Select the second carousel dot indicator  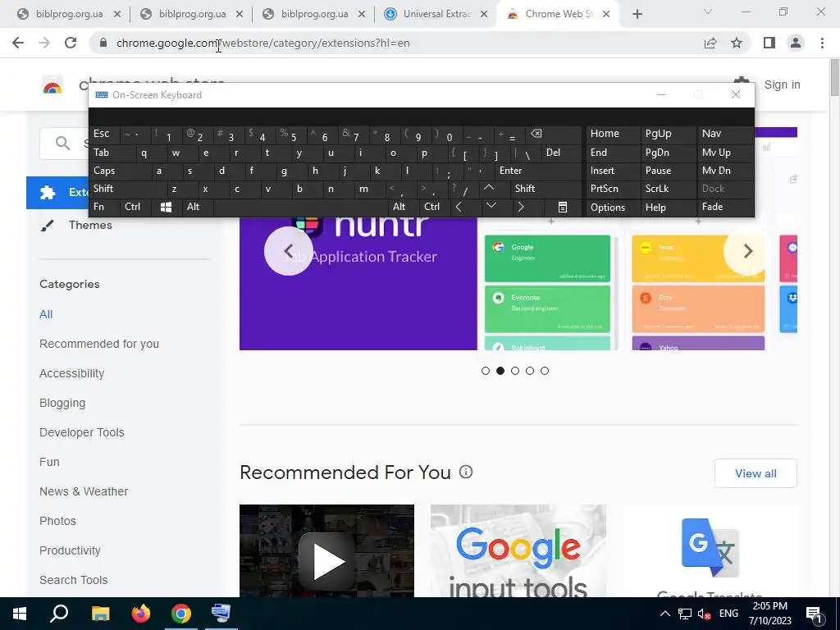(500, 371)
